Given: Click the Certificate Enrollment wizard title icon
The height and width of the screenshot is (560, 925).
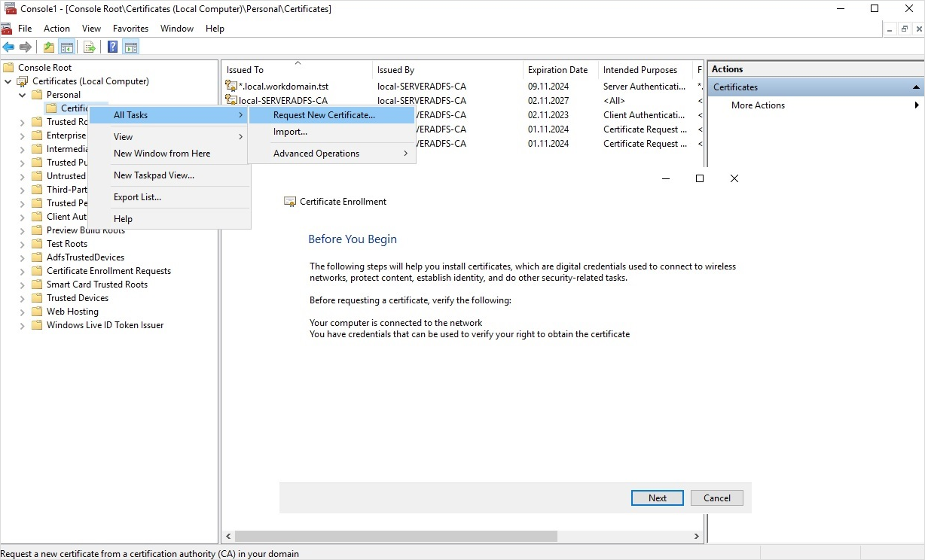Looking at the screenshot, I should pos(290,202).
